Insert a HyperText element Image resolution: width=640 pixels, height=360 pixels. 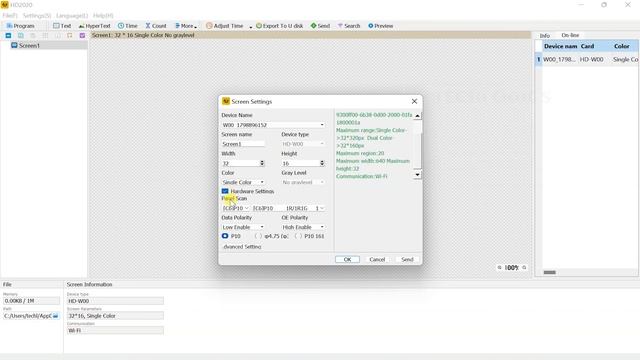[94, 26]
